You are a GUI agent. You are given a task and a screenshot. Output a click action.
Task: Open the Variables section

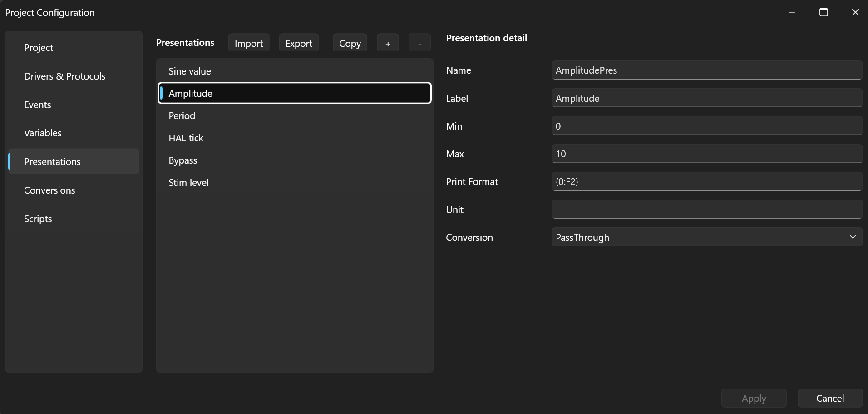coord(74,133)
